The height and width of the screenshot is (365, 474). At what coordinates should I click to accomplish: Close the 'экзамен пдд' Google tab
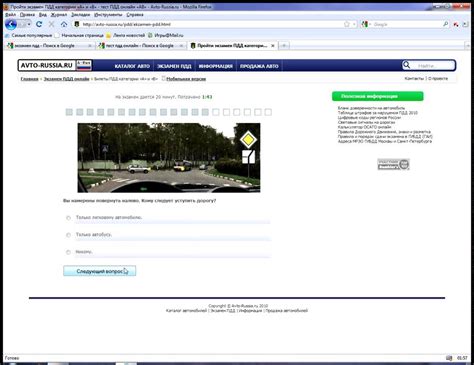pos(90,46)
